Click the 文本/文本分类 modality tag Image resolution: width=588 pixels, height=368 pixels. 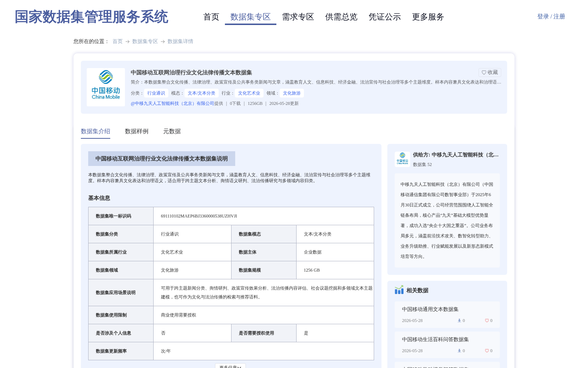[201, 93]
